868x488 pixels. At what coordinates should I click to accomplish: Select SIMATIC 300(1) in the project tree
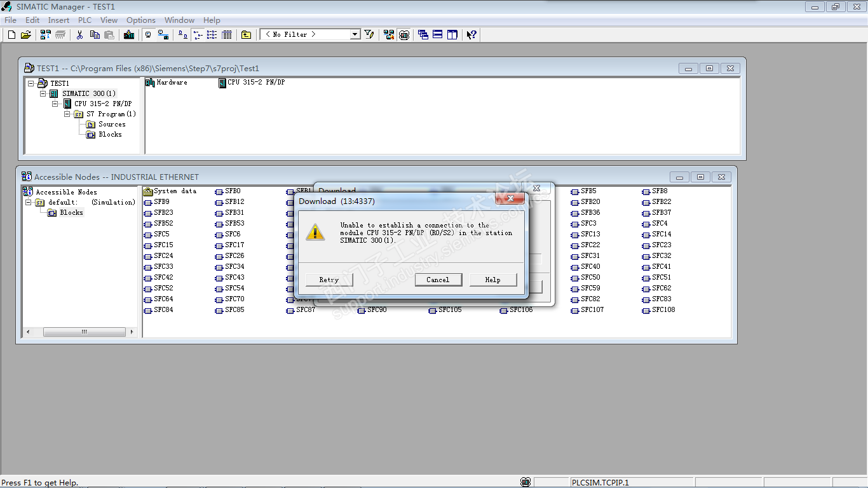coord(89,93)
